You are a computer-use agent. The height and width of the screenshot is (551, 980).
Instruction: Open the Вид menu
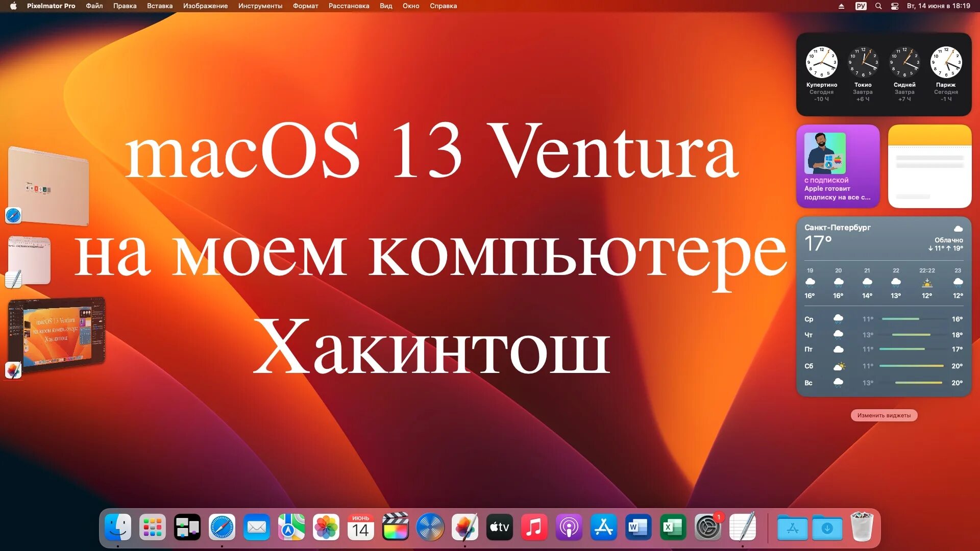click(x=386, y=6)
